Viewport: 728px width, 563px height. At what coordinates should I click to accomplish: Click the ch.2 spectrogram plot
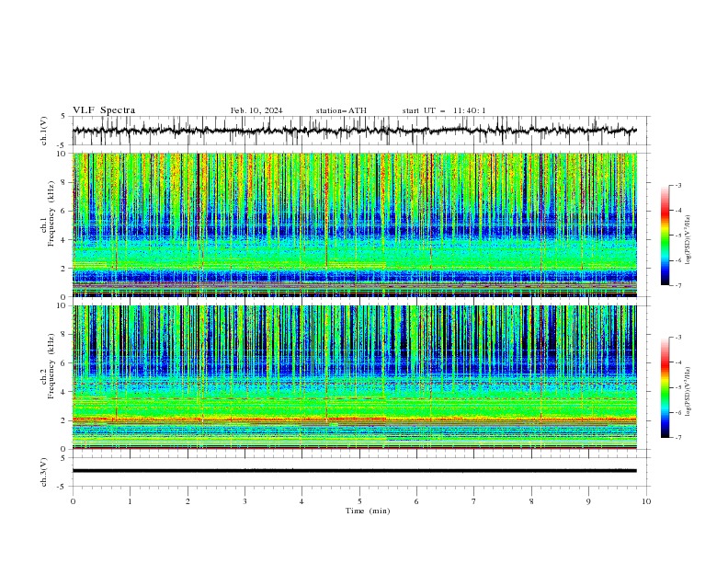click(x=355, y=377)
